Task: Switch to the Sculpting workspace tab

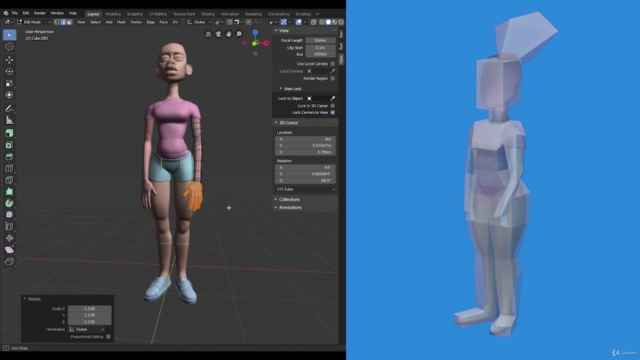Action: click(135, 14)
